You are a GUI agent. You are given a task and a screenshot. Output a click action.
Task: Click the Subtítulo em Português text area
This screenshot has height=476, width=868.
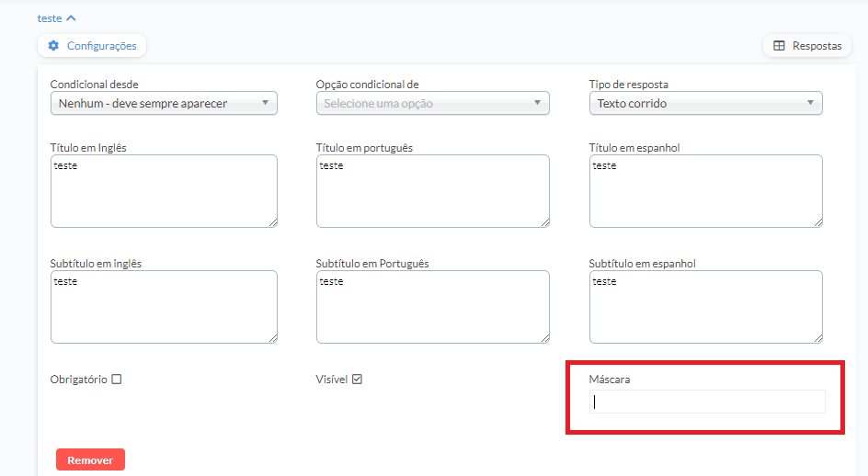pos(432,307)
